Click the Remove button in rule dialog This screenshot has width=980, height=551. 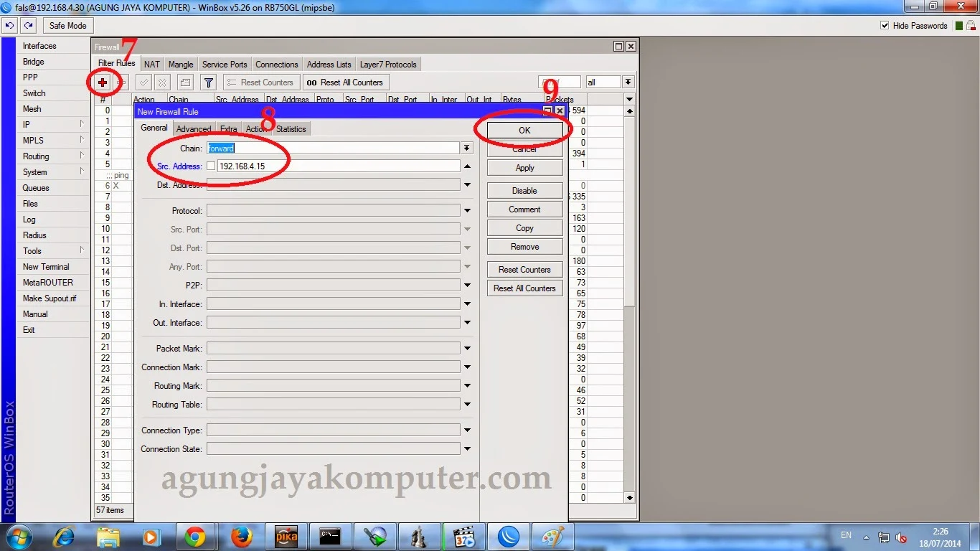(524, 247)
